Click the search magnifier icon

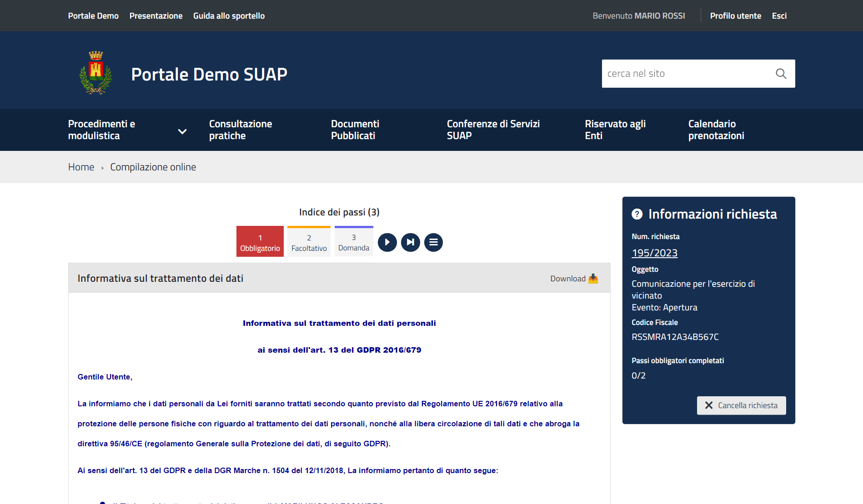(781, 74)
